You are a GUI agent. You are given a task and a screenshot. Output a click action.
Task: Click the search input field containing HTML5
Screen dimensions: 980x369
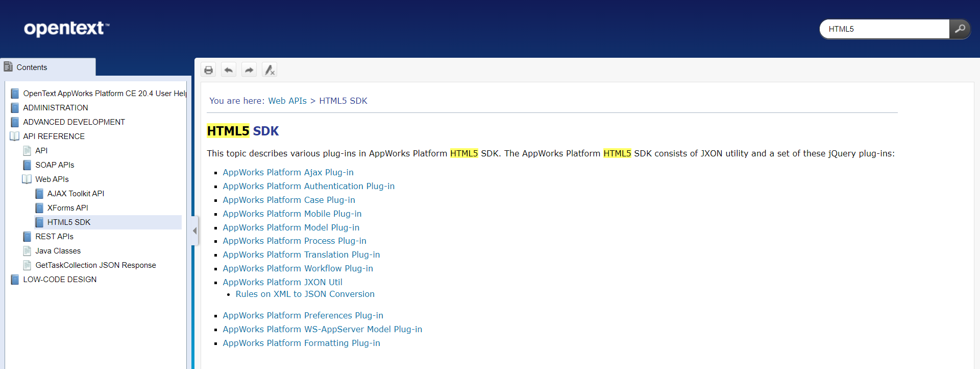pyautogui.click(x=885, y=29)
